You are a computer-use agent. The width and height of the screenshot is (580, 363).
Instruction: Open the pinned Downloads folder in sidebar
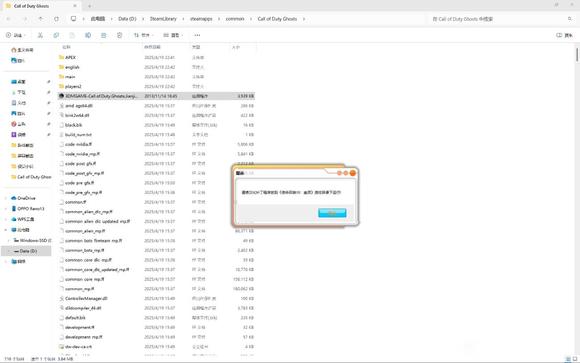click(18, 92)
